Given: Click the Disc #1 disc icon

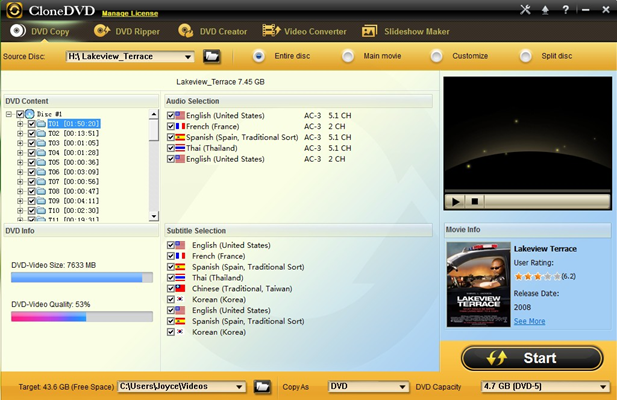Looking at the screenshot, I should [x=30, y=114].
